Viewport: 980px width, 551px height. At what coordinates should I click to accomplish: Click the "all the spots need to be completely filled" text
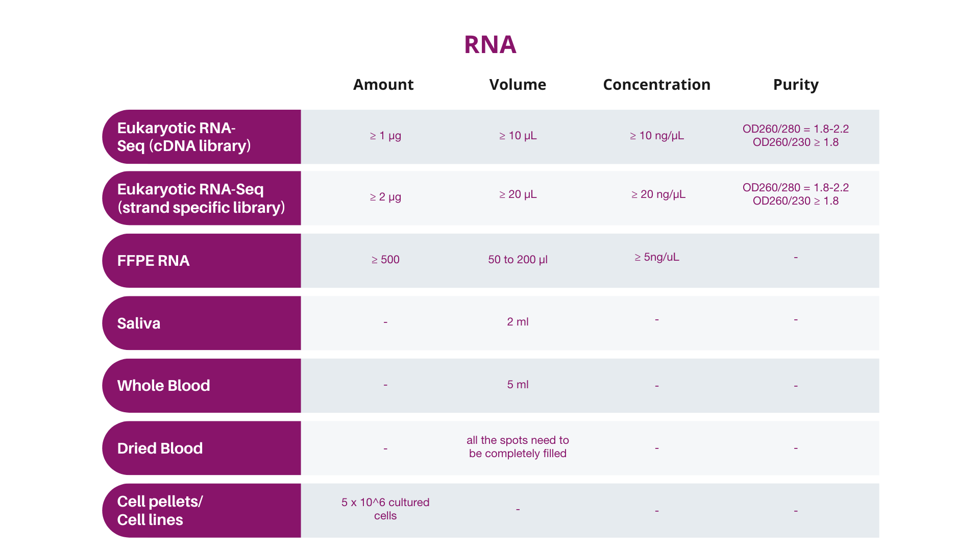point(518,447)
